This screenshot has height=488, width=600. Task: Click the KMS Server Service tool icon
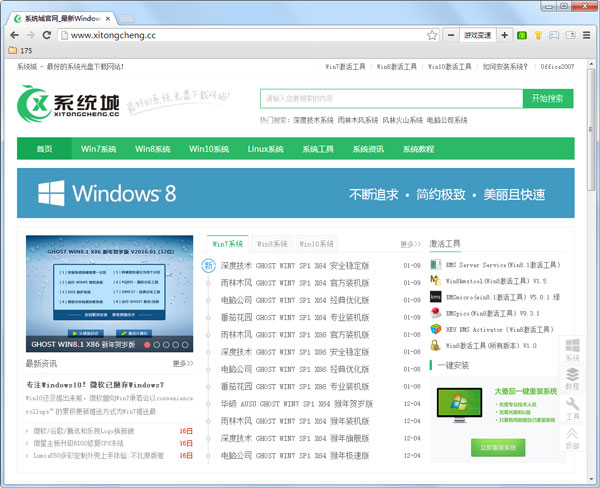(x=435, y=264)
